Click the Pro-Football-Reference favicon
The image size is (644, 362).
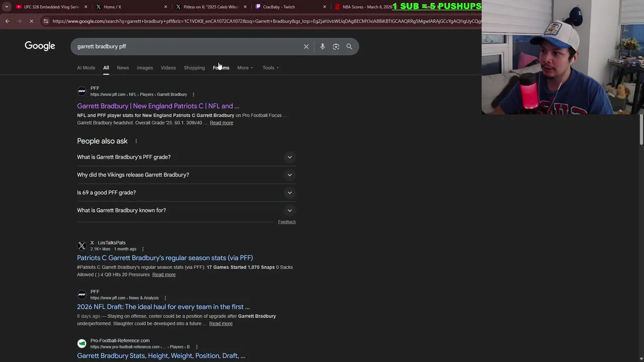[82, 343]
